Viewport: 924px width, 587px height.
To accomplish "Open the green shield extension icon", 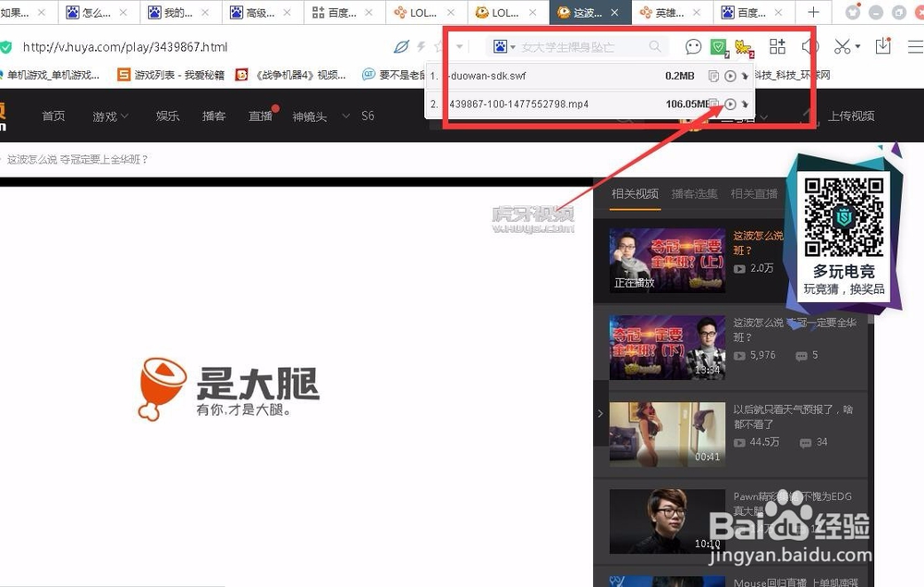I will pyautogui.click(x=719, y=47).
